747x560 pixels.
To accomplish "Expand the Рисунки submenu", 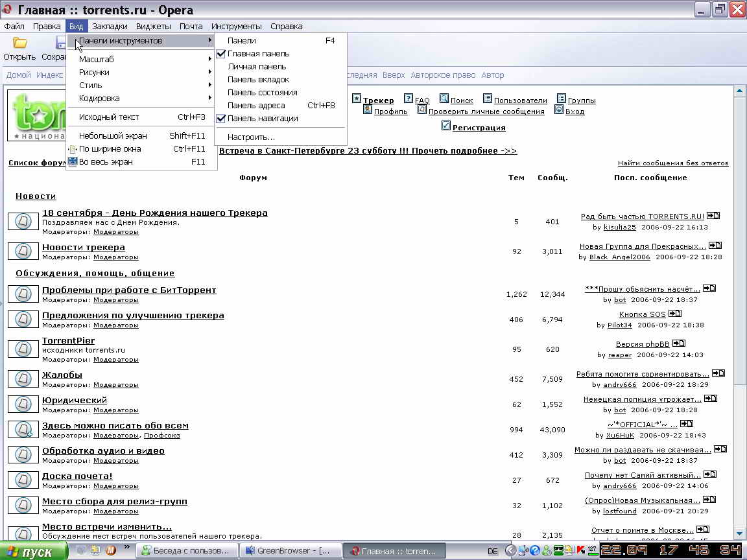I will pyautogui.click(x=141, y=73).
